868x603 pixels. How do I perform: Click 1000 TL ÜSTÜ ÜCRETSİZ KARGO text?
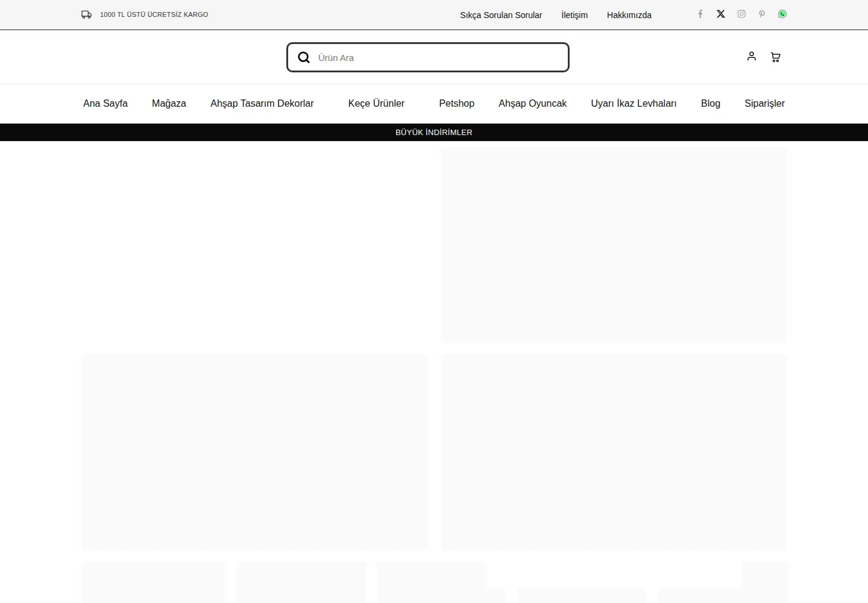pos(154,14)
